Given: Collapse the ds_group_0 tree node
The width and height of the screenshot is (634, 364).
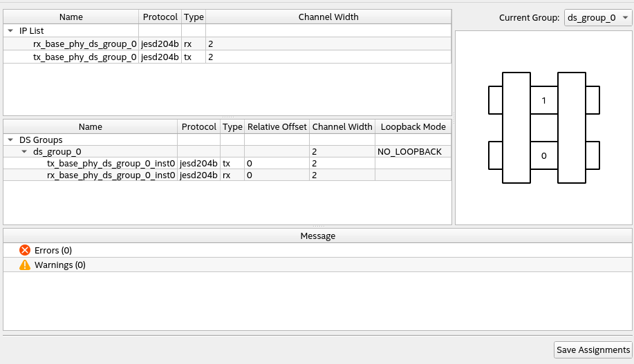Looking at the screenshot, I should (25, 152).
